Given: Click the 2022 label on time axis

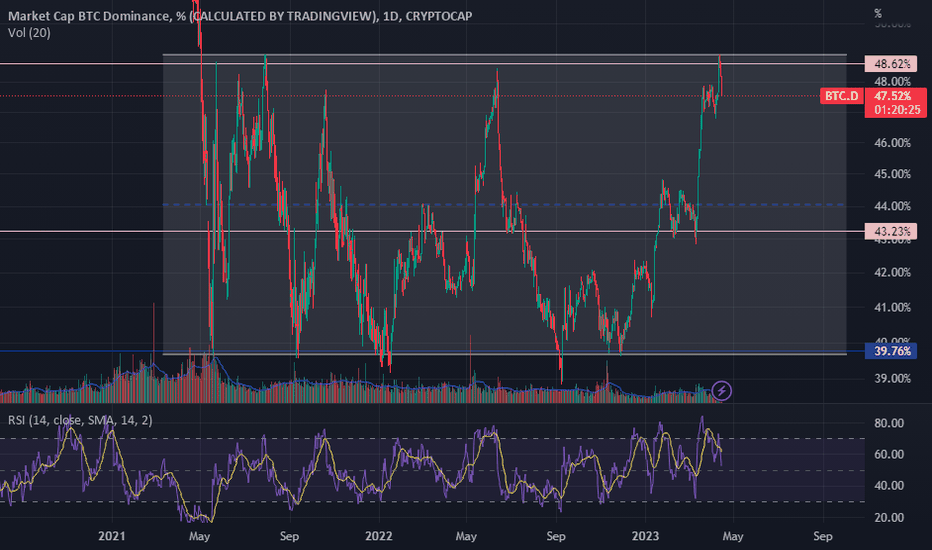Looking at the screenshot, I should 379,536.
